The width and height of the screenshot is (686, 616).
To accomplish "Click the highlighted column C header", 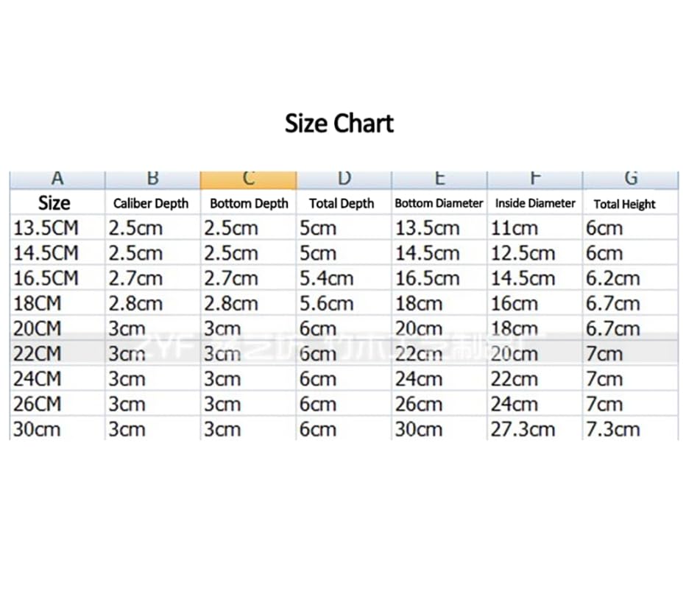I will pos(249,180).
